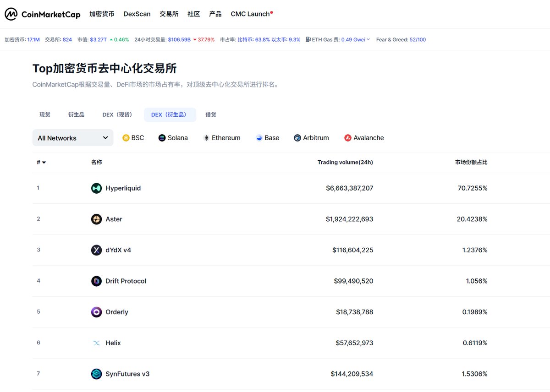This screenshot has height=392, width=550.
Task: Click the Hyperliquid exchange icon
Action: point(96,188)
